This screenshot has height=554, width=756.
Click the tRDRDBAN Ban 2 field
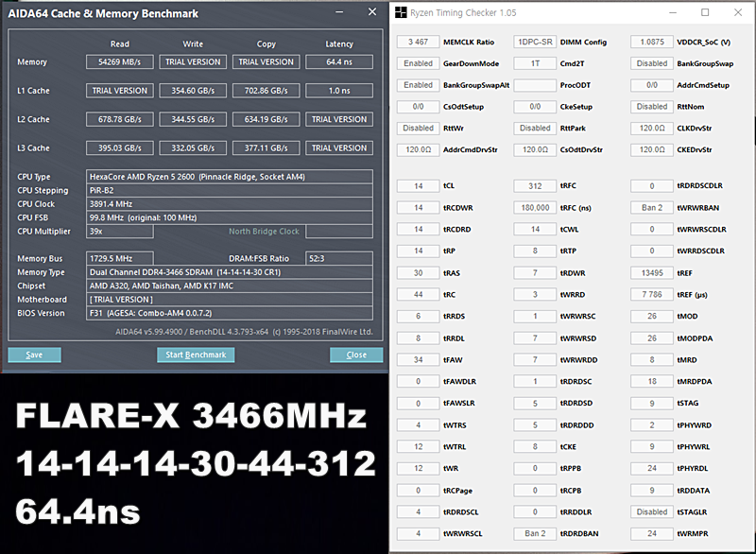point(535,533)
